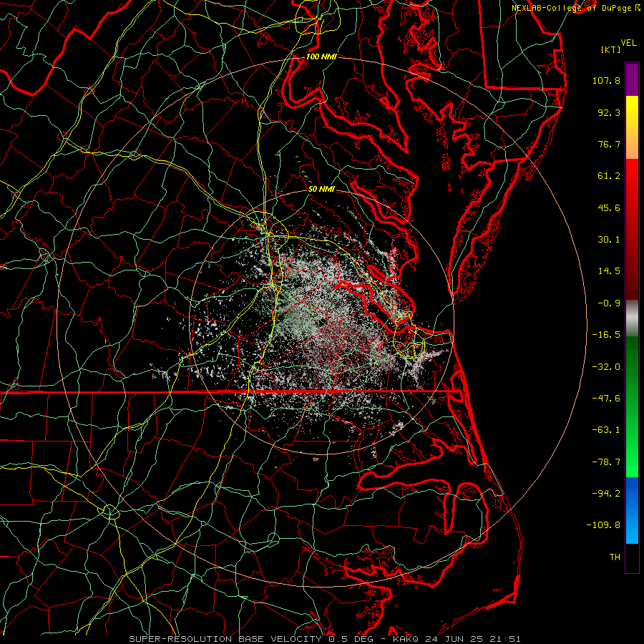Click the 61.2 velocity scale value

point(609,176)
